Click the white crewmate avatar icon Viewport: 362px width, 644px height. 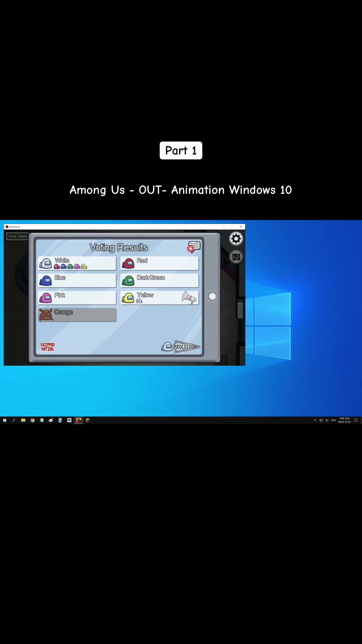pos(46,264)
